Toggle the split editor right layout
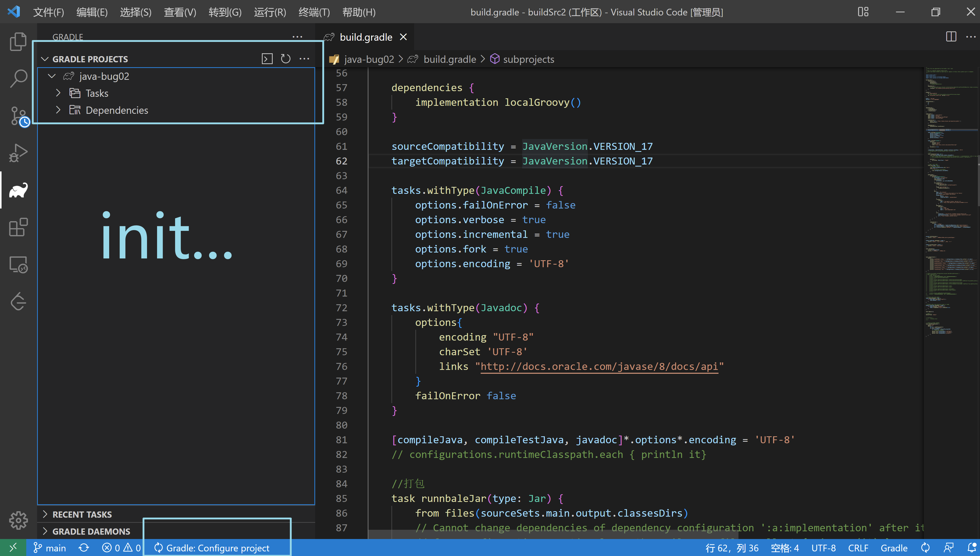 [951, 37]
